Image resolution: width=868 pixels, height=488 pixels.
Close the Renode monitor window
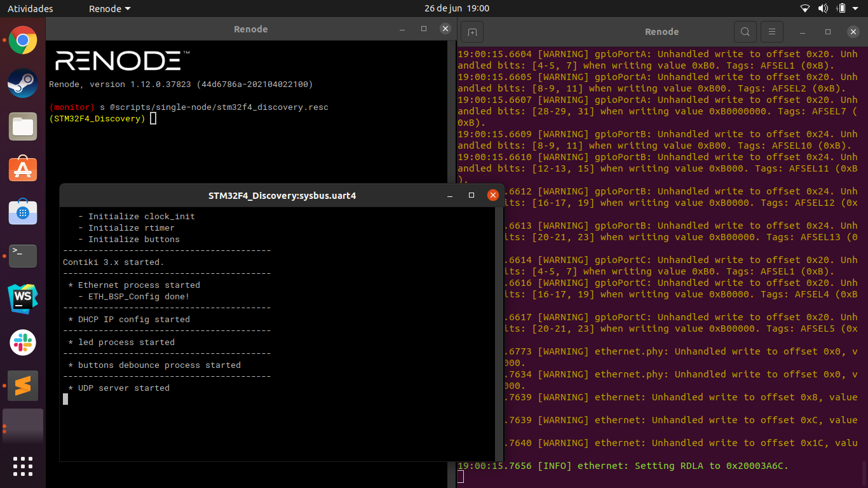[x=445, y=29]
